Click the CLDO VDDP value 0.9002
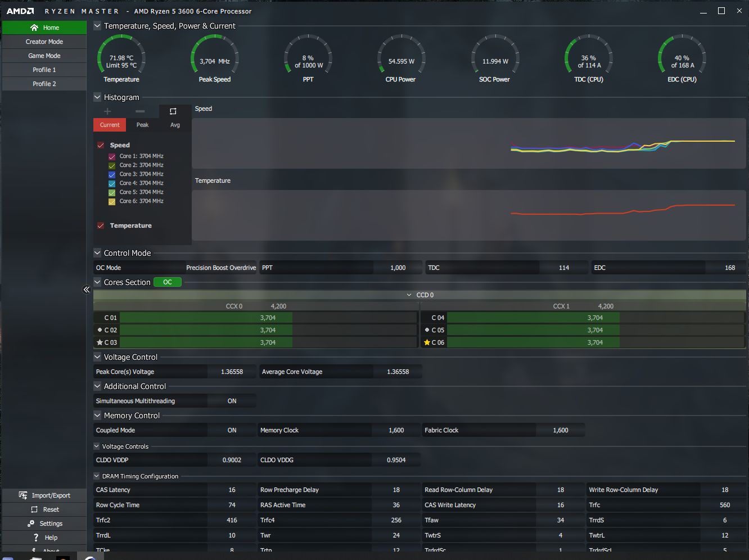 (232, 460)
